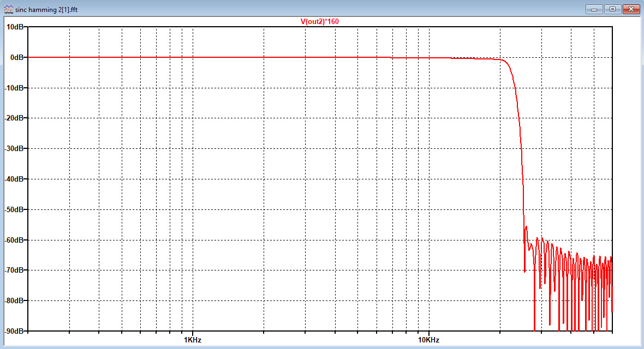Viewport: 644px width, 349px height.
Task: Click the -60dB vertical axis label
Action: click(14, 240)
